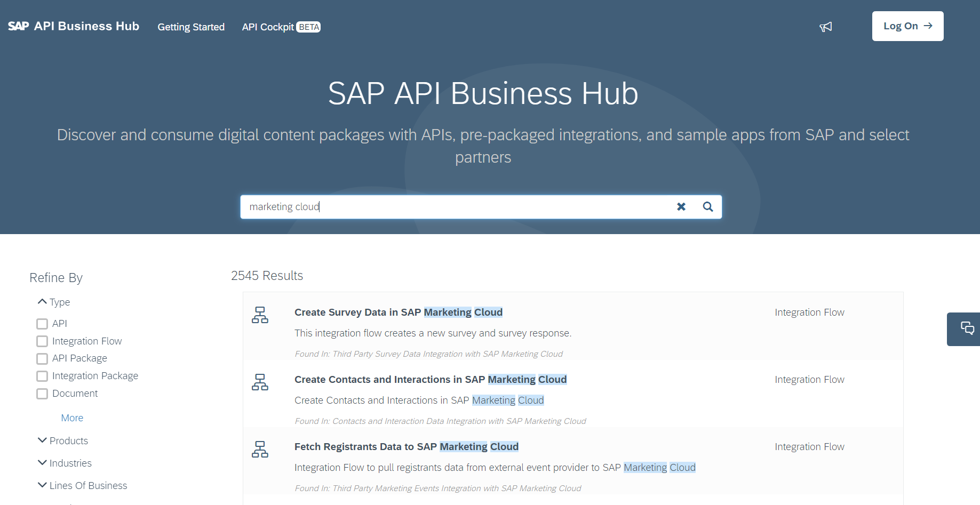Click 'Found In: Third Party Marketing Events Integration' text
980x505 pixels.
coord(437,488)
